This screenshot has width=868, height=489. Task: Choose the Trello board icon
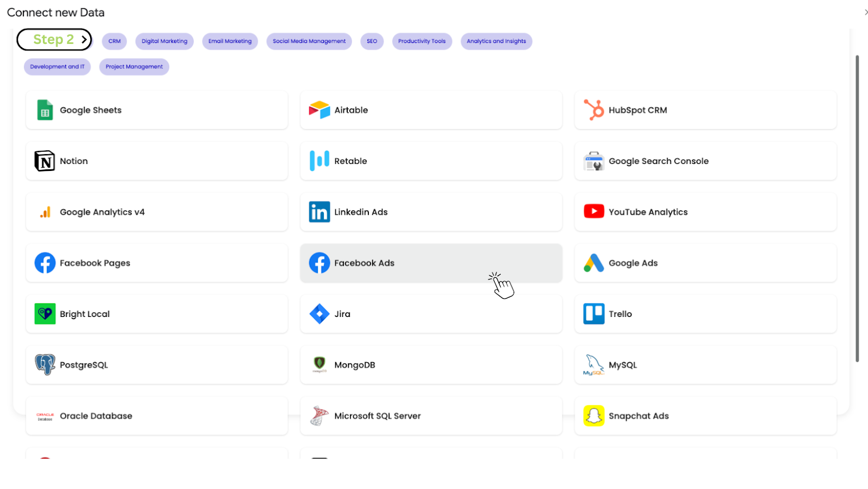594,314
